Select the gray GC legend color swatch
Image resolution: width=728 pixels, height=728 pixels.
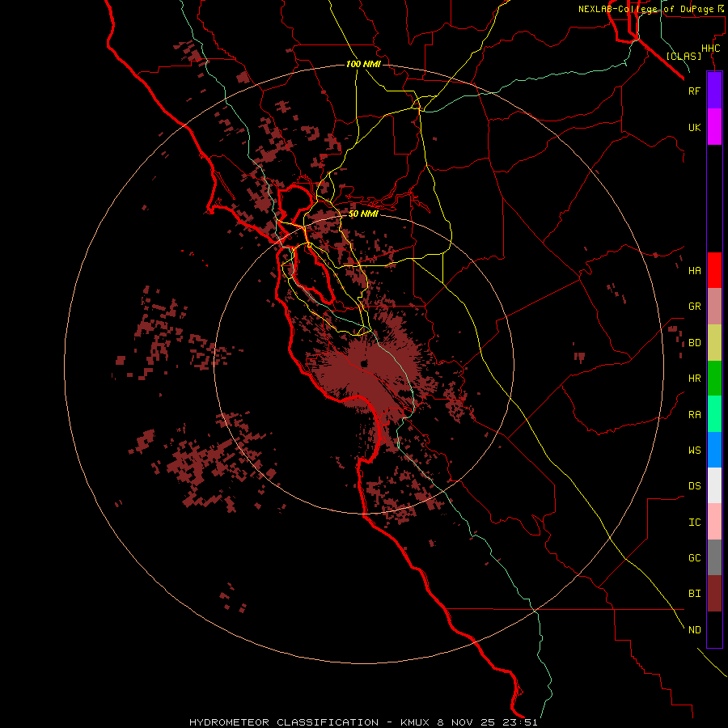click(x=714, y=557)
